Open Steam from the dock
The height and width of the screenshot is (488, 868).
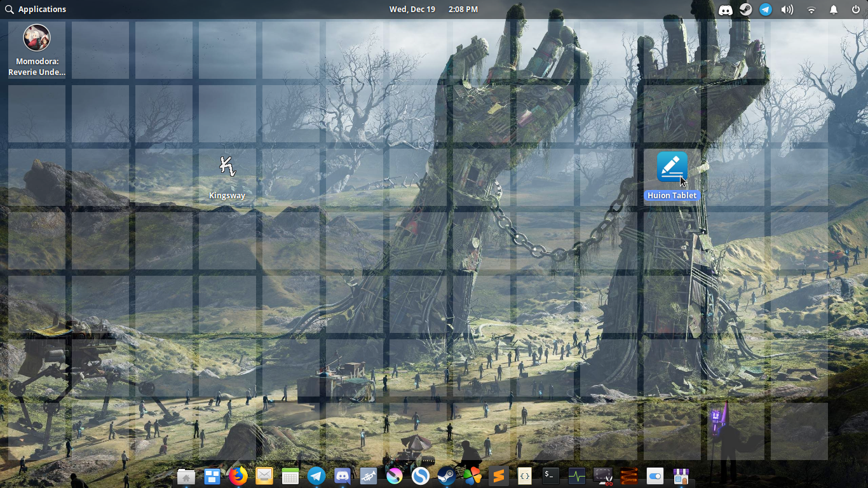[447, 476]
